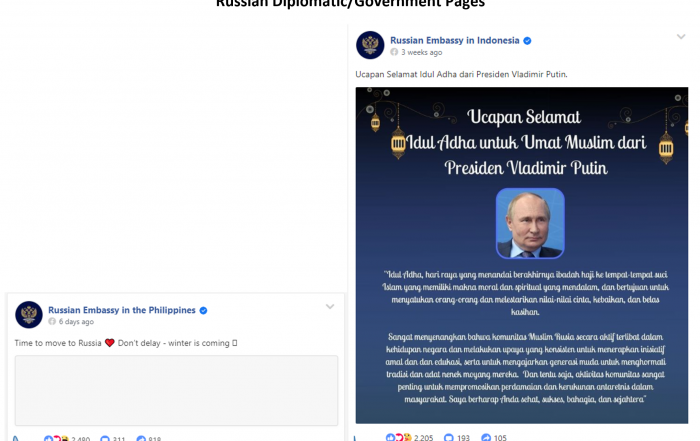The width and height of the screenshot is (700, 441).
Task: Click the red heart emoji in Philippines post
Action: click(110, 343)
